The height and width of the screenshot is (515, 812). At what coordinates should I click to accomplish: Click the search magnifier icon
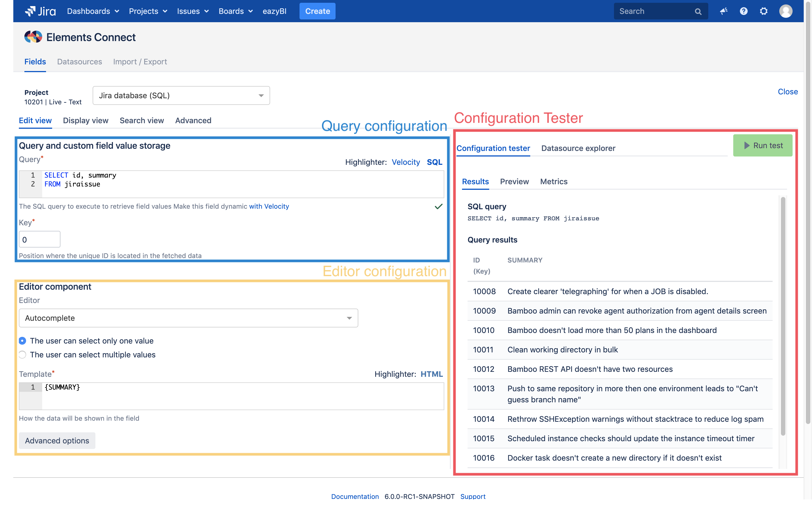click(698, 11)
